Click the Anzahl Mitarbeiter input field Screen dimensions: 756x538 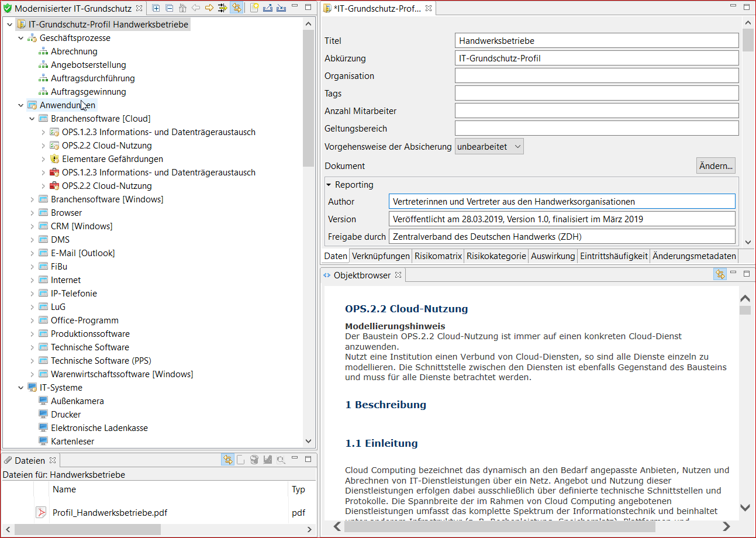(597, 111)
